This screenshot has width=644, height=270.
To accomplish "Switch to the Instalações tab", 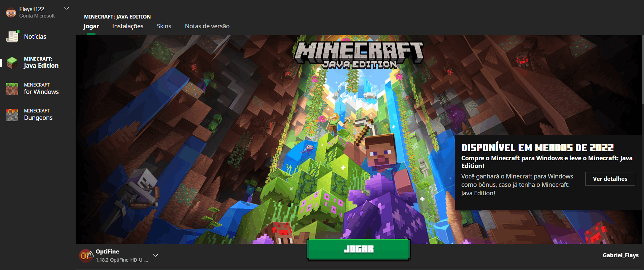I will click(127, 26).
